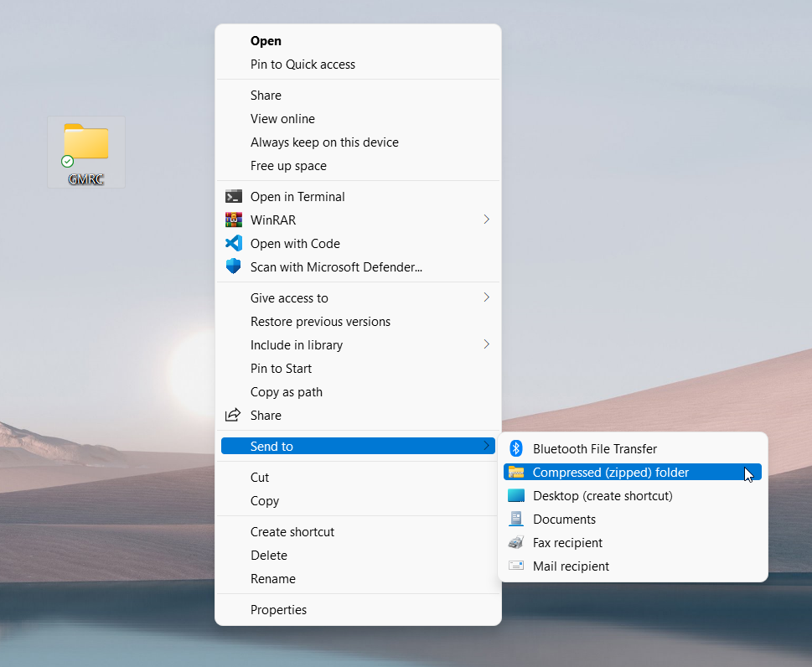
Task: Click the Open with Code label
Action: tap(295, 243)
